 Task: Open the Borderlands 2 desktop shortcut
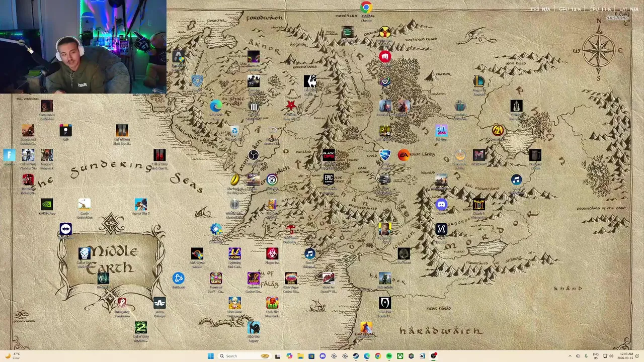pyautogui.click(x=498, y=131)
